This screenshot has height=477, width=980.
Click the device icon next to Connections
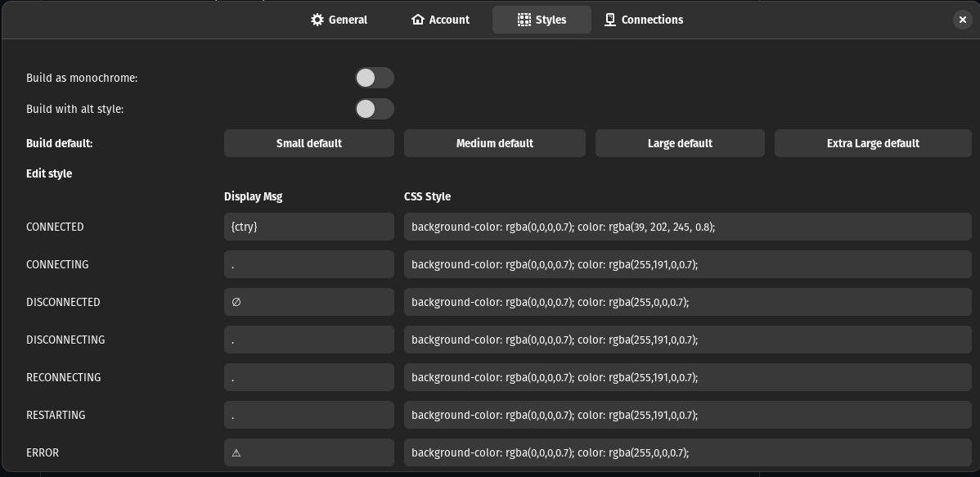(x=609, y=20)
